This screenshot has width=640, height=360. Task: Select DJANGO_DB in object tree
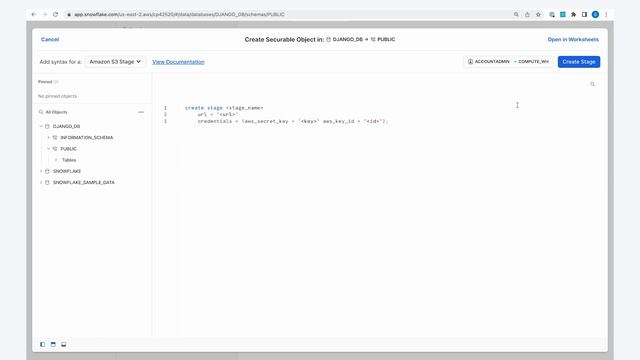(x=67, y=127)
